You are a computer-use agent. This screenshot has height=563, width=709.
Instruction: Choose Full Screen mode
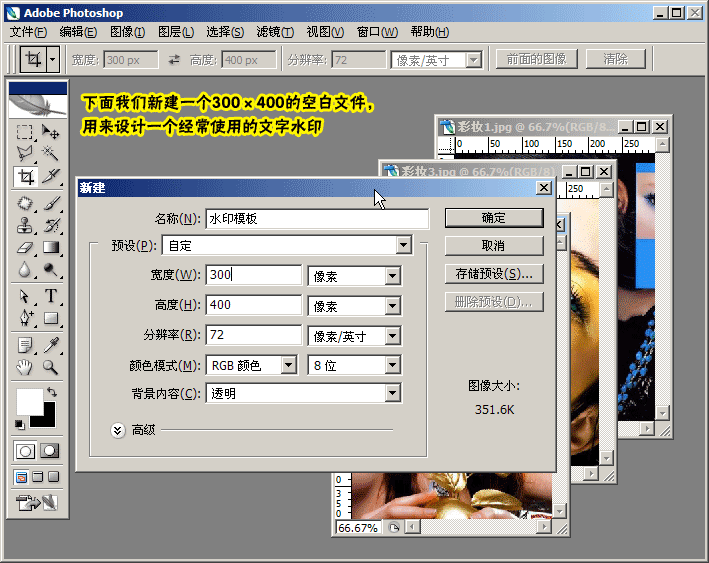tap(53, 477)
